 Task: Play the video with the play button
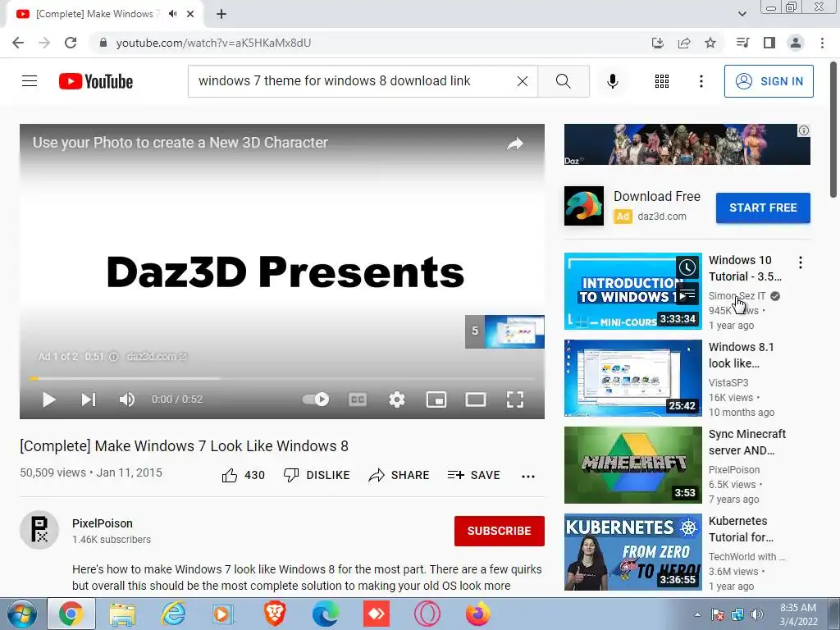48,399
